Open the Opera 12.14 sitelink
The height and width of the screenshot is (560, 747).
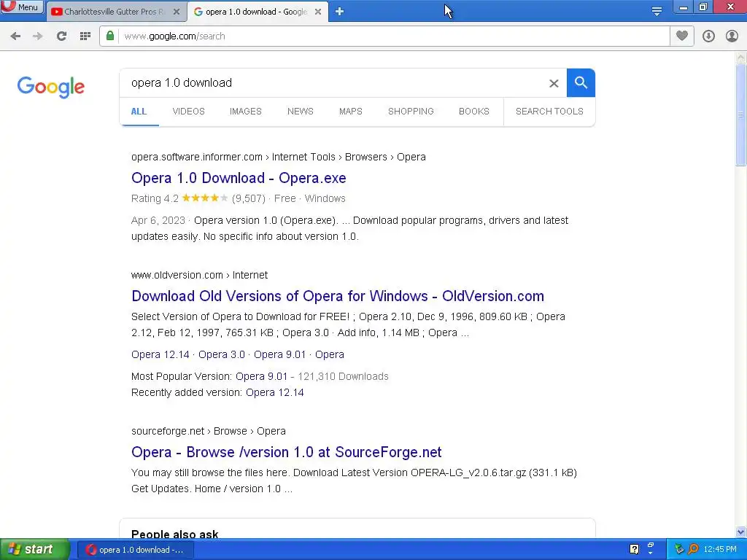point(160,355)
